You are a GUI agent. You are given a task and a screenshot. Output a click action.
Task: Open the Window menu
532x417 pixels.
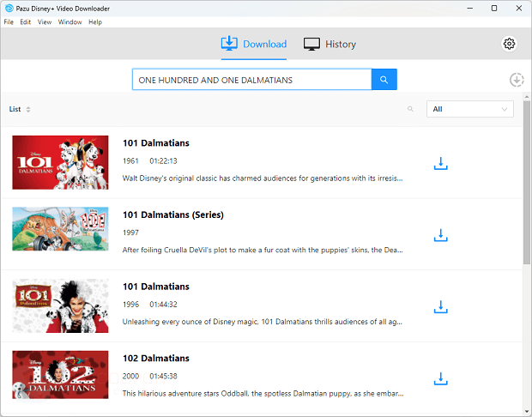click(x=70, y=22)
